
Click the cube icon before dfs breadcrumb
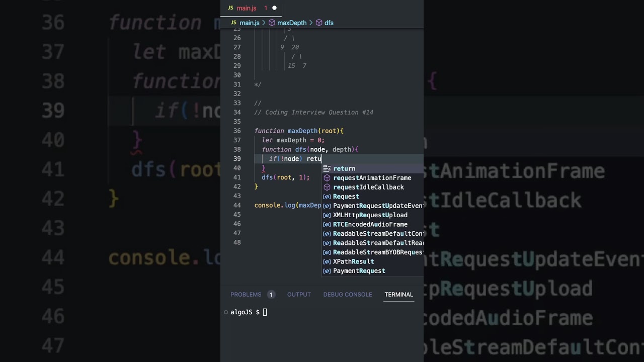coord(319,23)
